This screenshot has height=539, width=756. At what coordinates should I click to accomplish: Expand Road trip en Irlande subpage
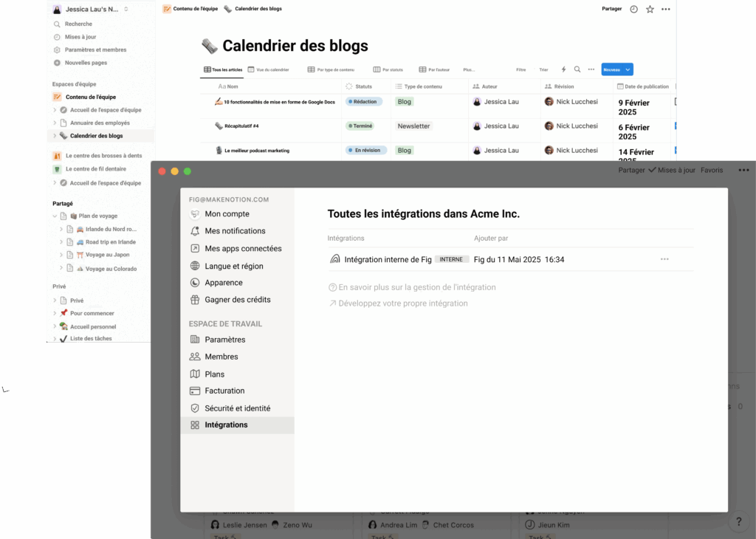pos(61,242)
